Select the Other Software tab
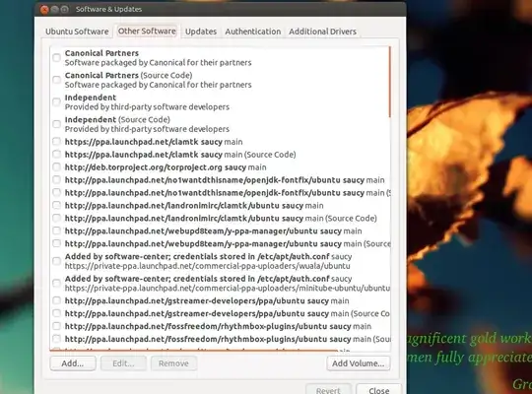 pos(147,32)
